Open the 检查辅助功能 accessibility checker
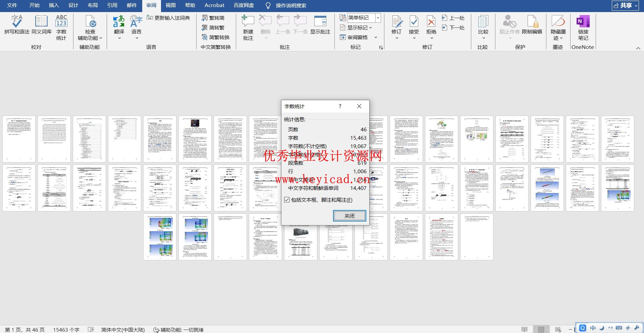Viewport: 644px width, 333px height. point(90,27)
